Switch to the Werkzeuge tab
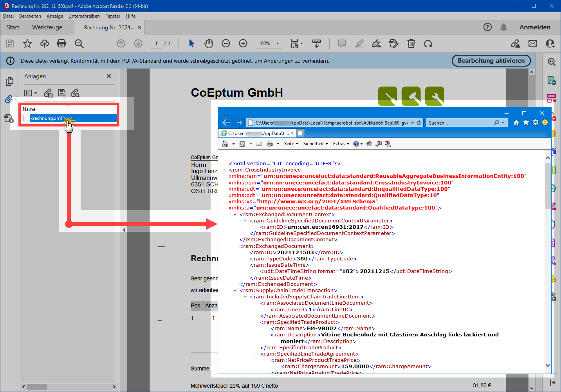 click(47, 27)
